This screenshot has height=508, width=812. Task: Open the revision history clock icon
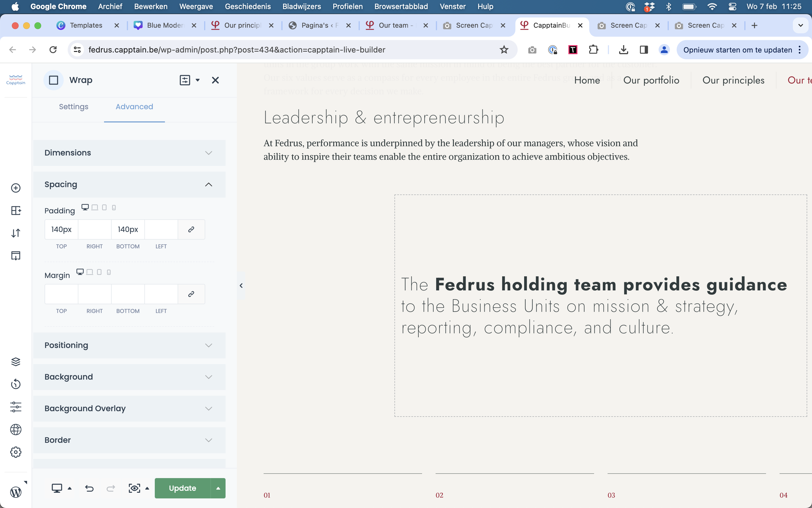[16, 384]
